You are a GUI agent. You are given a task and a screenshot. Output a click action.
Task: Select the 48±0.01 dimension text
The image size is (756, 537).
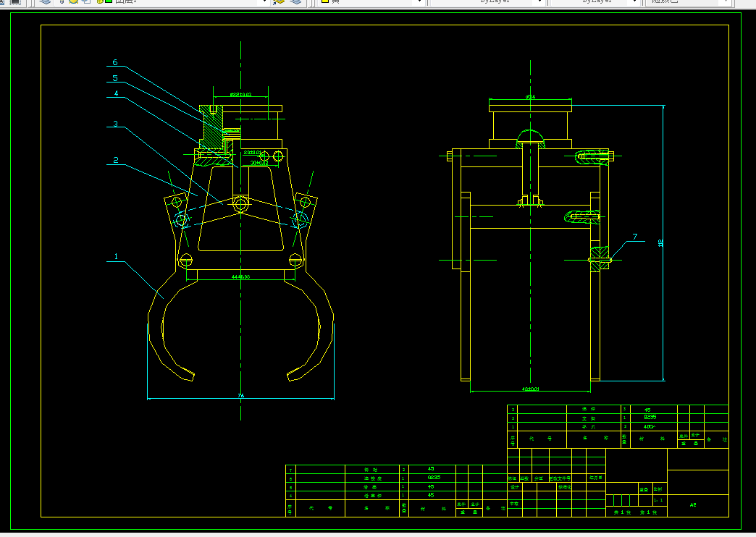click(530, 389)
